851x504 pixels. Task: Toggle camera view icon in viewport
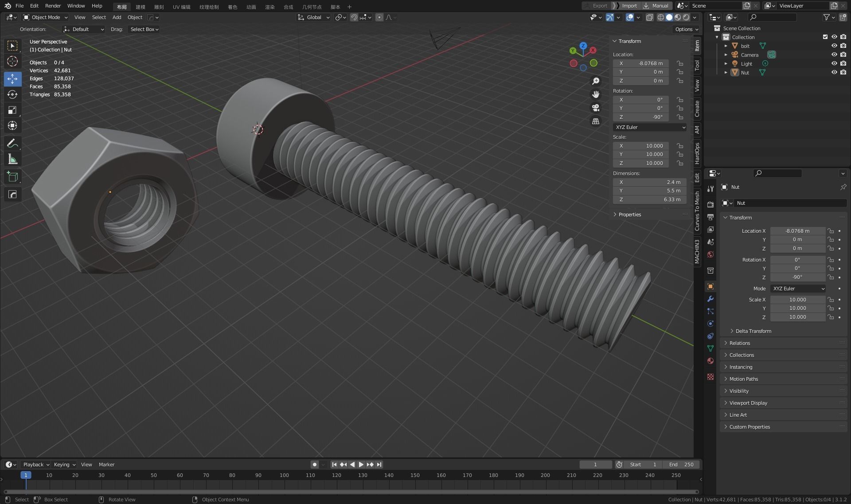[x=596, y=108]
